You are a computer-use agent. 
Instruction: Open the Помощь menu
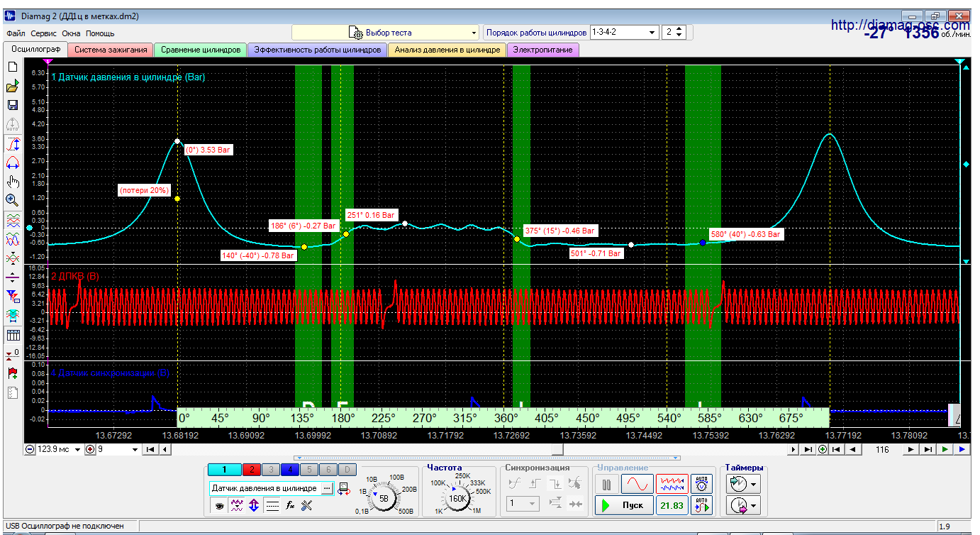point(101,33)
